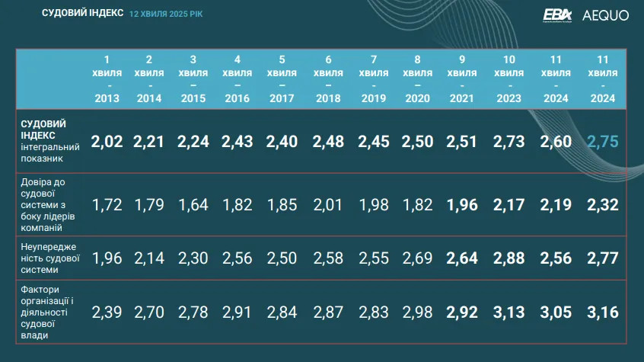Click the 3,16 organization factors value
The height and width of the screenshot is (362, 644).
tap(603, 312)
